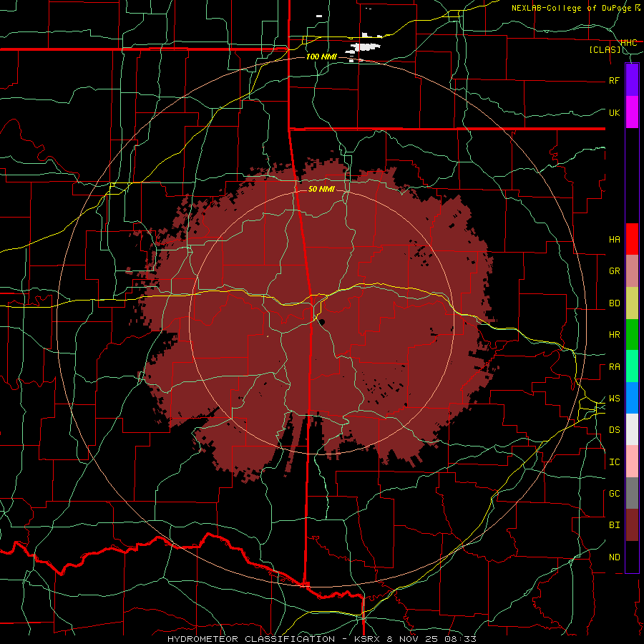
Task: Click the white echo patch near the top
Action: pos(364,47)
